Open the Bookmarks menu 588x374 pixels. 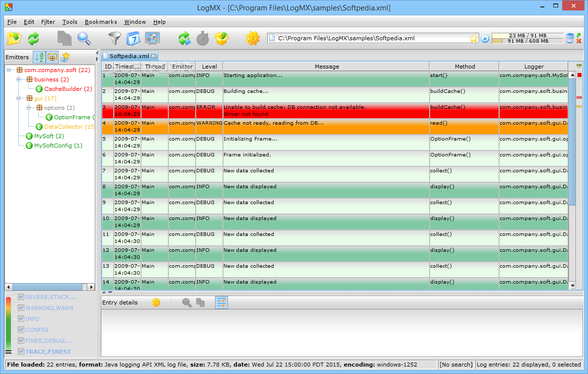(101, 22)
